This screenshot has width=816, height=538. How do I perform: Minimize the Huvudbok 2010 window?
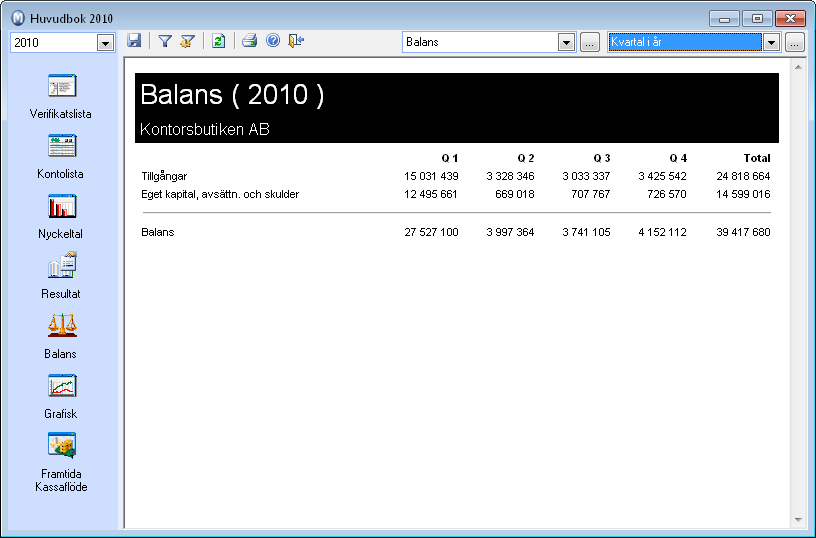[x=724, y=19]
